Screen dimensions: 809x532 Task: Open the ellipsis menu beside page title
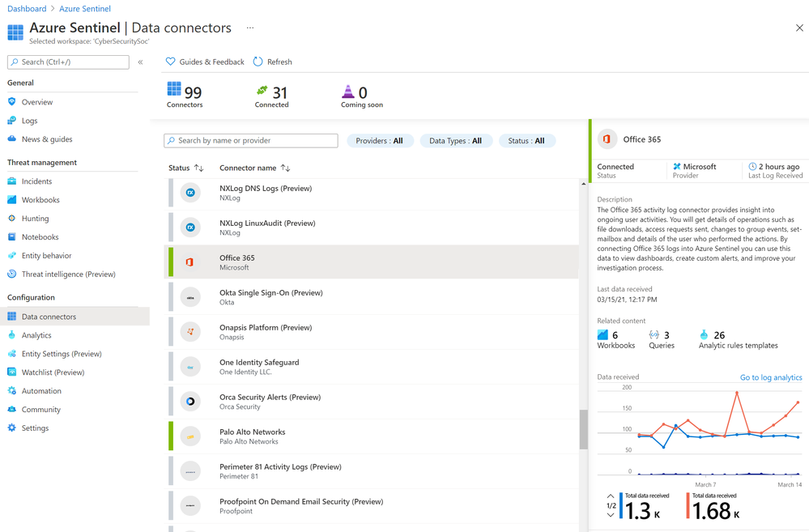[250, 28]
